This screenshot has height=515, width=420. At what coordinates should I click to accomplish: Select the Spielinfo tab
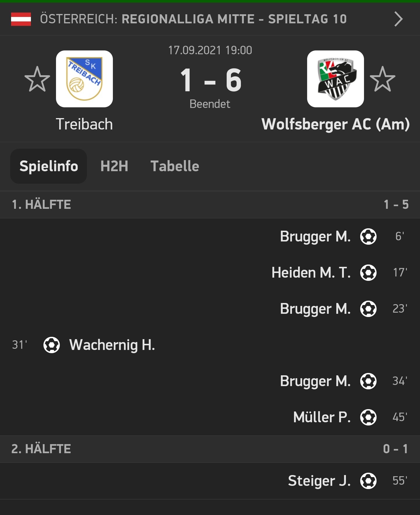pos(49,166)
